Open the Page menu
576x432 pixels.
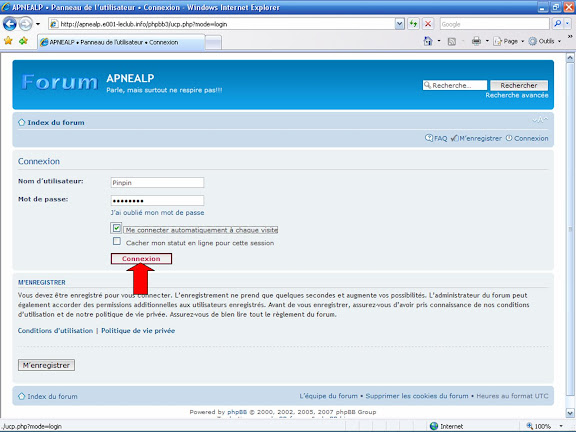[x=508, y=41]
